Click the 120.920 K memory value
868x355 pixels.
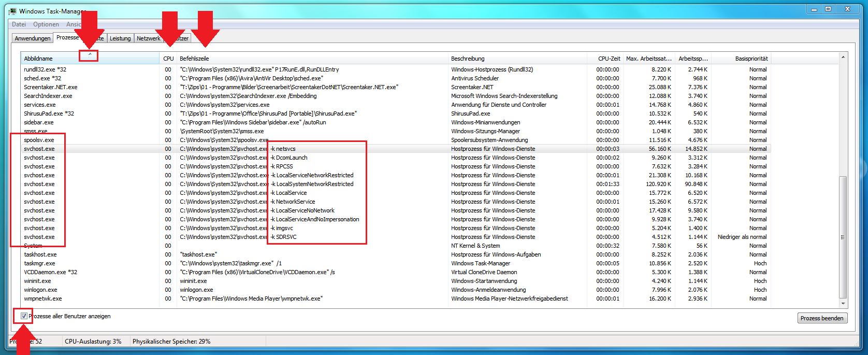pos(658,184)
